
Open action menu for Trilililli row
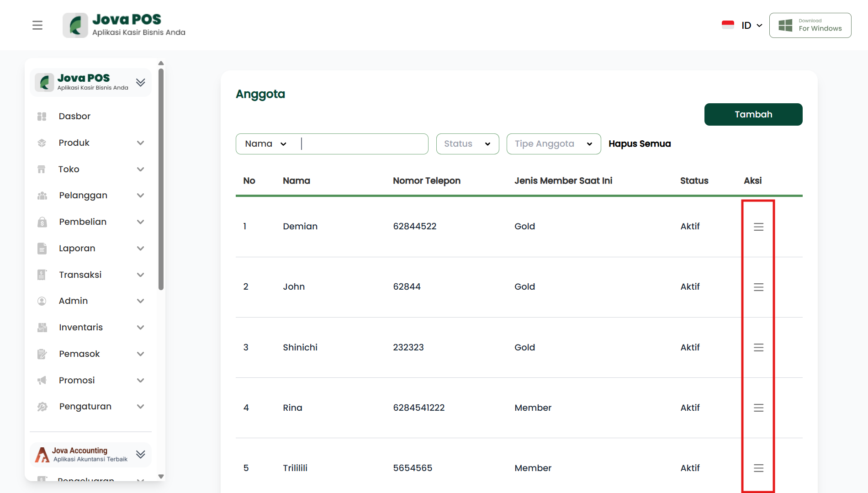pos(758,468)
